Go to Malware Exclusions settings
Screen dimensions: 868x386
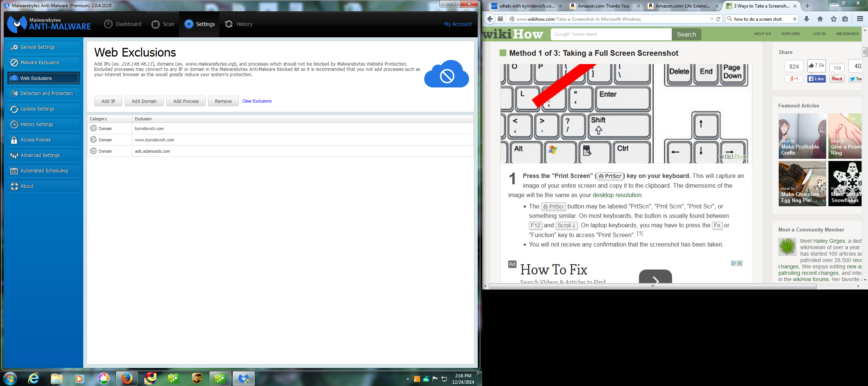[x=43, y=63]
